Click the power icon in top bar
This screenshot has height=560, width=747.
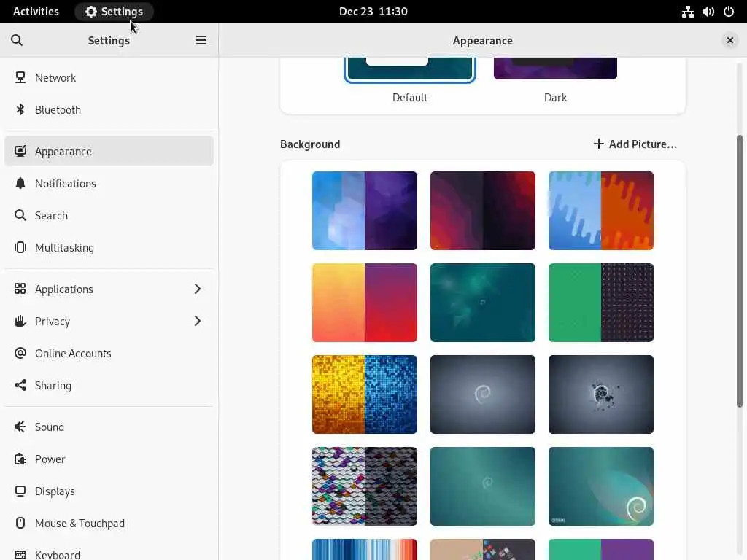(729, 12)
